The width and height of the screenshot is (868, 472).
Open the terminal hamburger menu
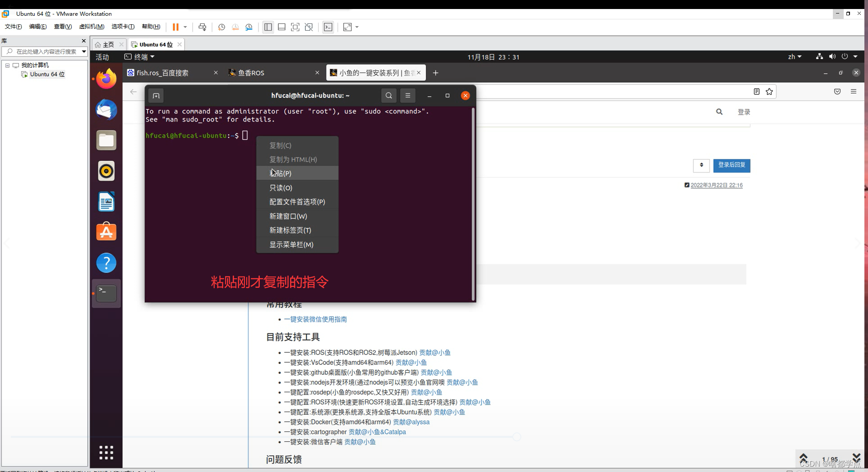point(408,95)
